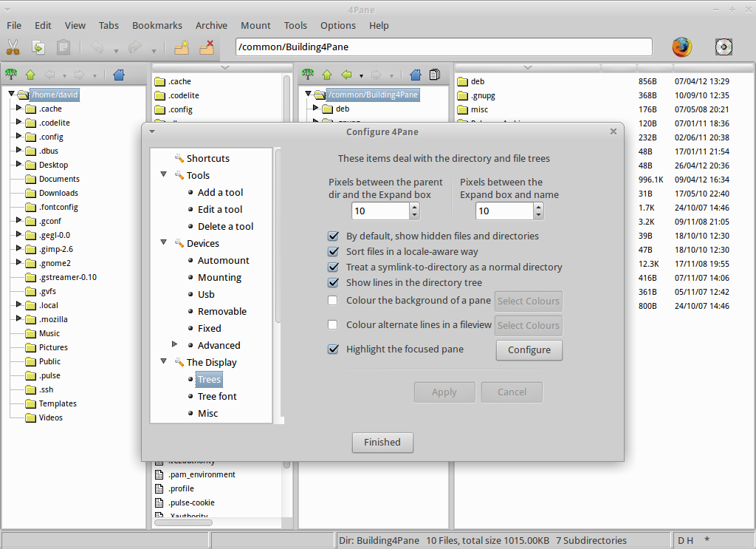Click the Back arrow in left pane toolbar
756x549 pixels.
coord(49,75)
